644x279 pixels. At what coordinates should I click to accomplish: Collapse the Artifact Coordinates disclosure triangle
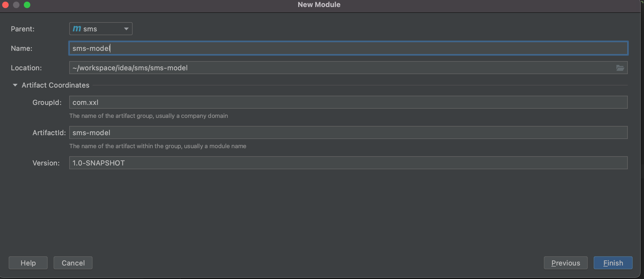[15, 85]
